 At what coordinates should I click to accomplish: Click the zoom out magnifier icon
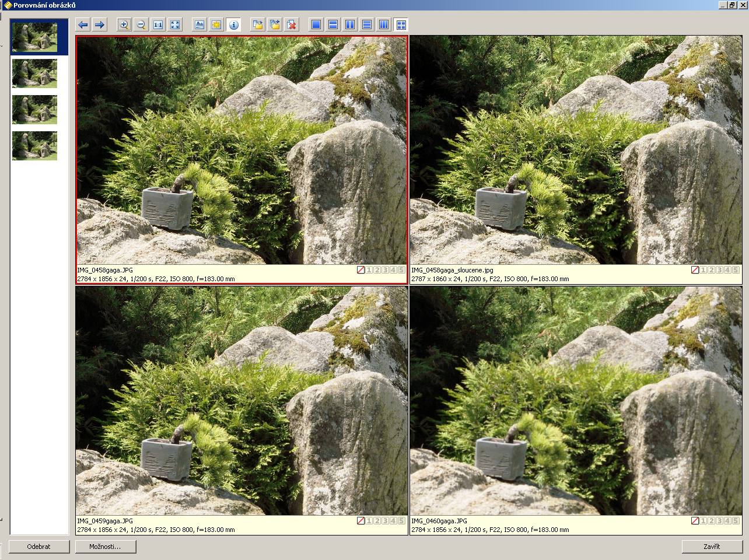coord(141,24)
